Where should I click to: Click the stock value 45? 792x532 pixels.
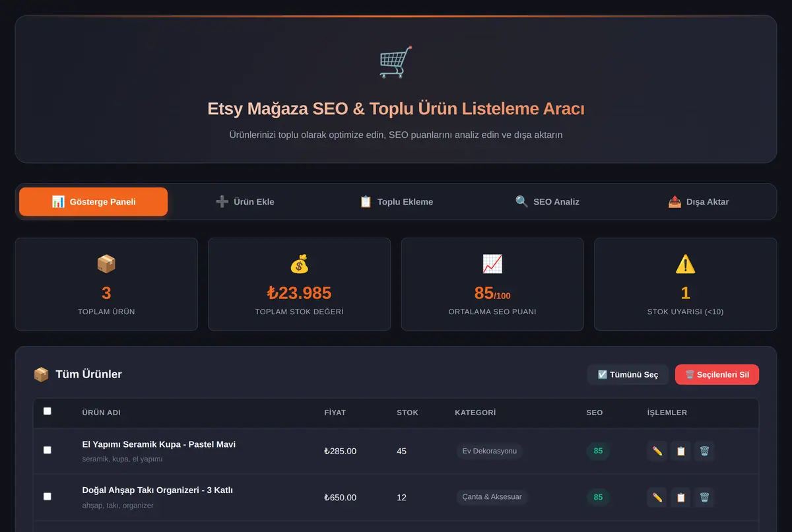(x=401, y=451)
